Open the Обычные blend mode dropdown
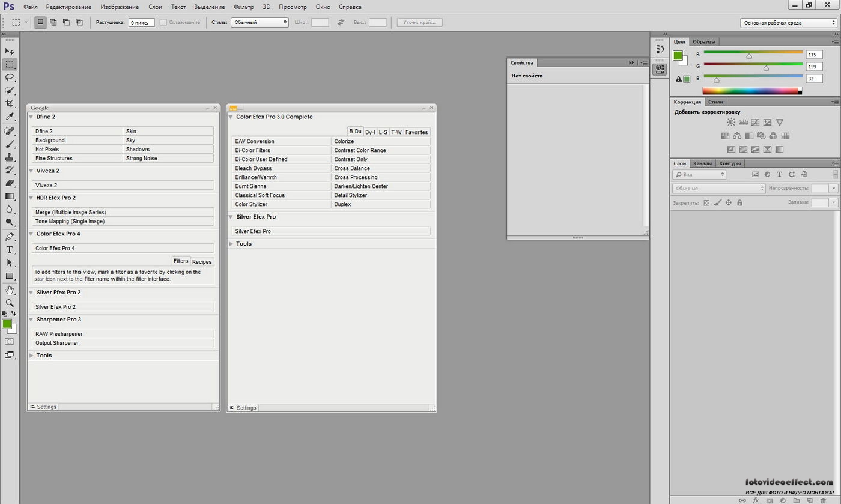 click(718, 188)
